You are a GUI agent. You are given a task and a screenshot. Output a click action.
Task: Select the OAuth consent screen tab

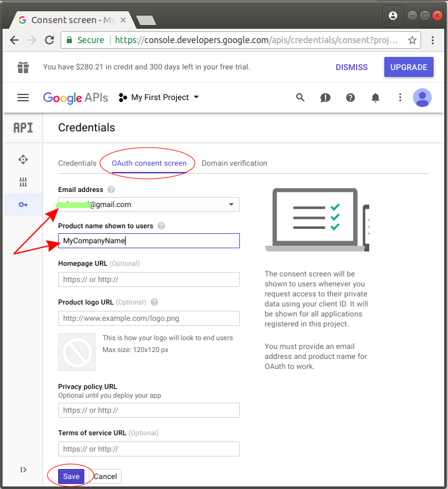(x=149, y=163)
